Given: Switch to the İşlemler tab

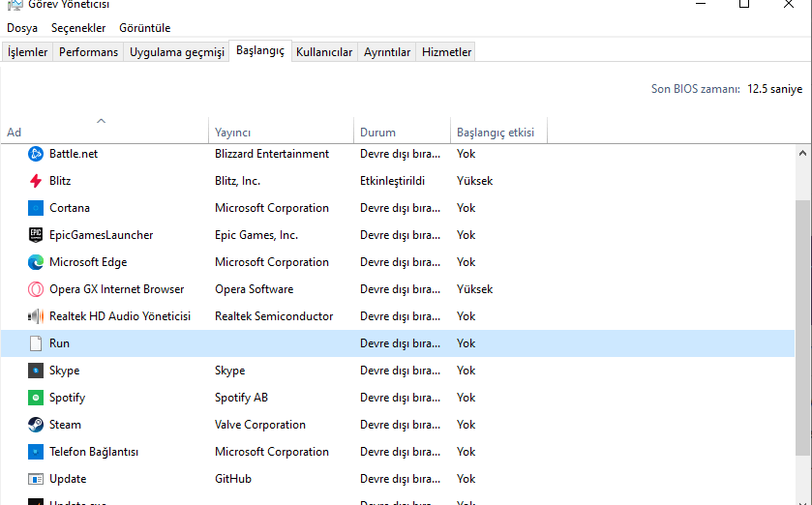Looking at the screenshot, I should tap(27, 52).
